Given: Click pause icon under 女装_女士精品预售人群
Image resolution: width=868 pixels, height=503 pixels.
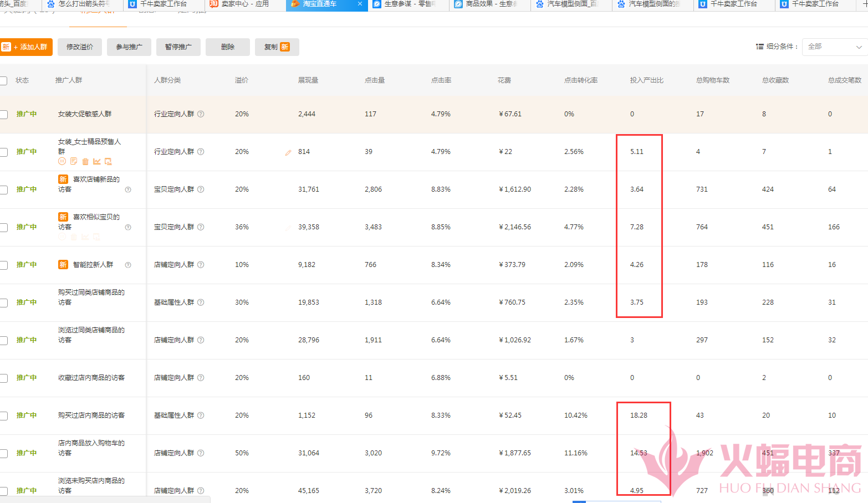Looking at the screenshot, I should [62, 161].
